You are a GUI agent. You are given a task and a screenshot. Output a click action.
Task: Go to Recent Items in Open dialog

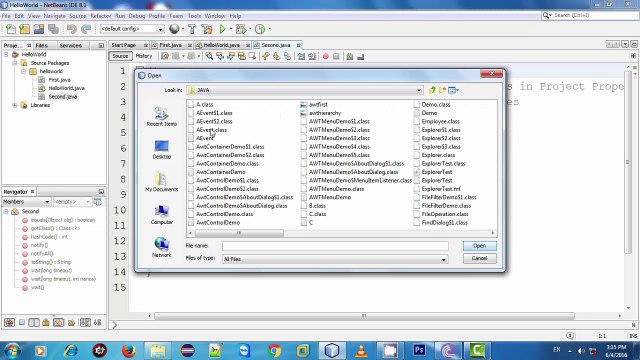click(x=162, y=116)
